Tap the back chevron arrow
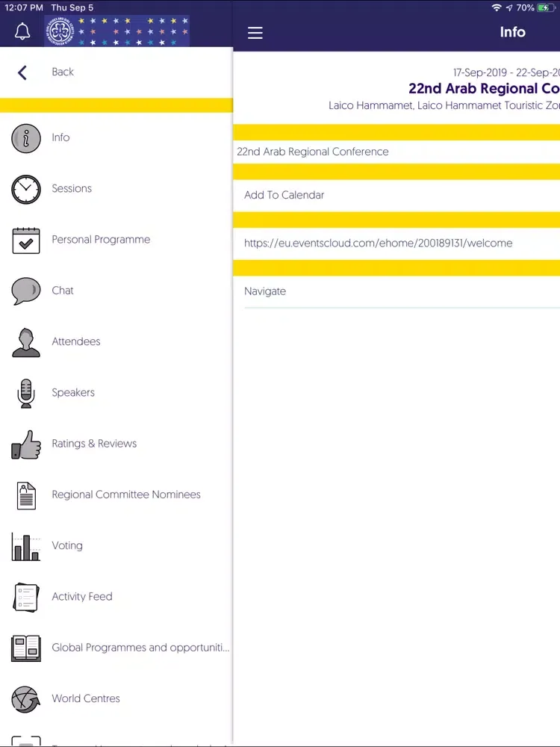Viewport: 560px width, 747px height. [x=22, y=72]
